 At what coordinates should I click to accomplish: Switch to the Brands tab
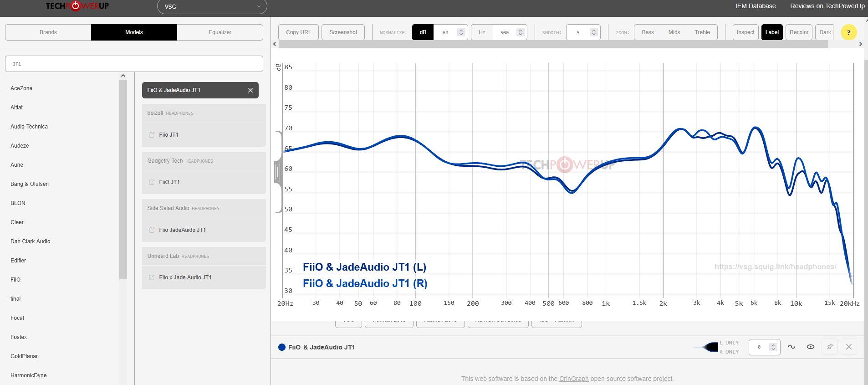point(48,32)
